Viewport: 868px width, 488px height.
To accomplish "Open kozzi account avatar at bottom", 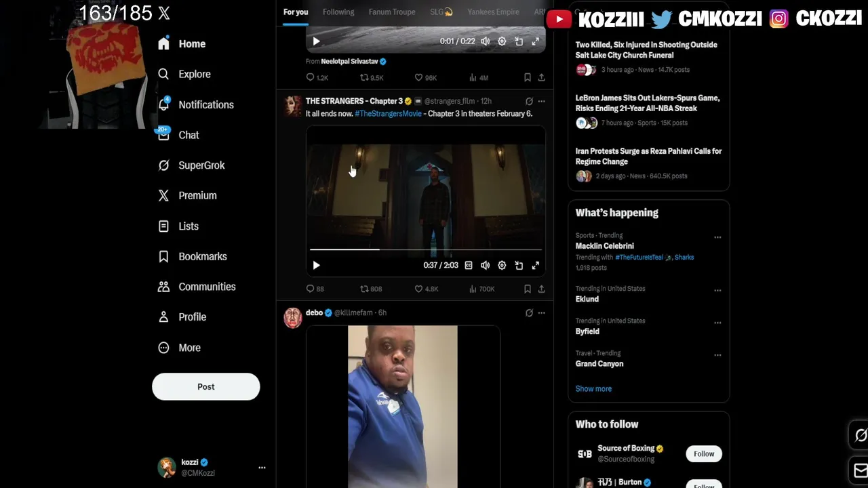I will click(x=167, y=468).
